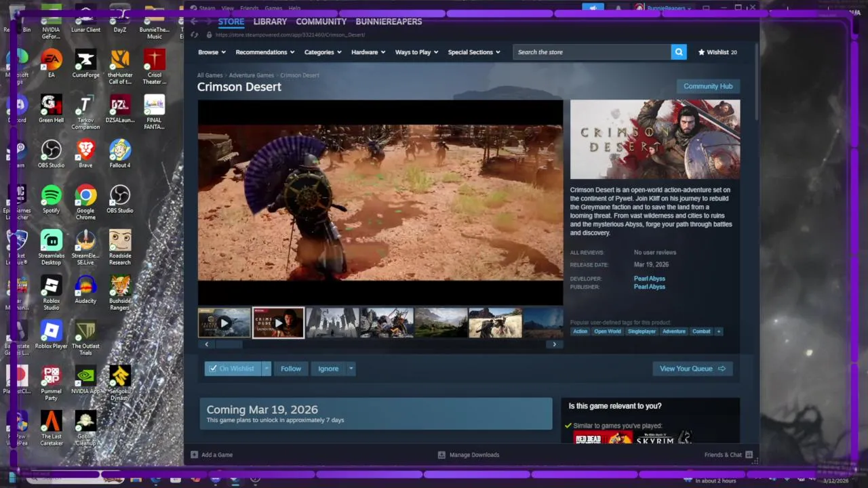Screen dimensions: 868x488
Task: Open the Spotify desktop icon
Action: pos(51,199)
